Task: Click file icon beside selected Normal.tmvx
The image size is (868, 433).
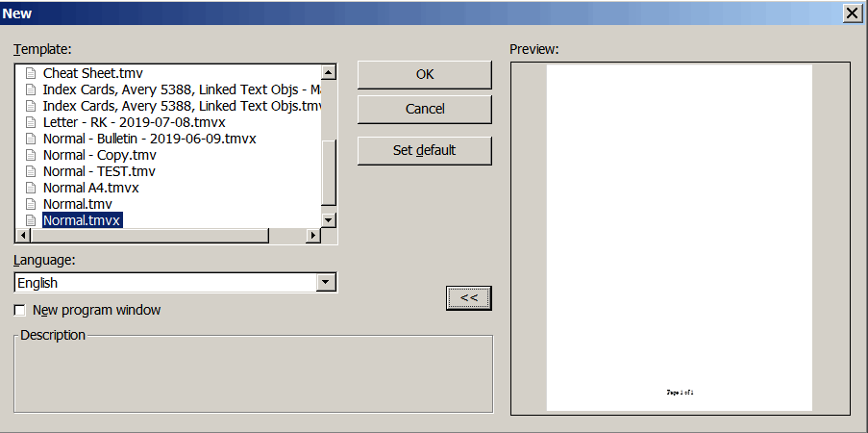Action: click(x=30, y=220)
